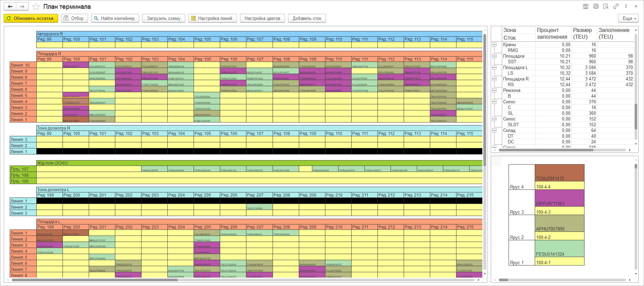Open Настройка цветов color settings
Image resolution: width=644 pixels, height=286 pixels.
pyautogui.click(x=262, y=19)
